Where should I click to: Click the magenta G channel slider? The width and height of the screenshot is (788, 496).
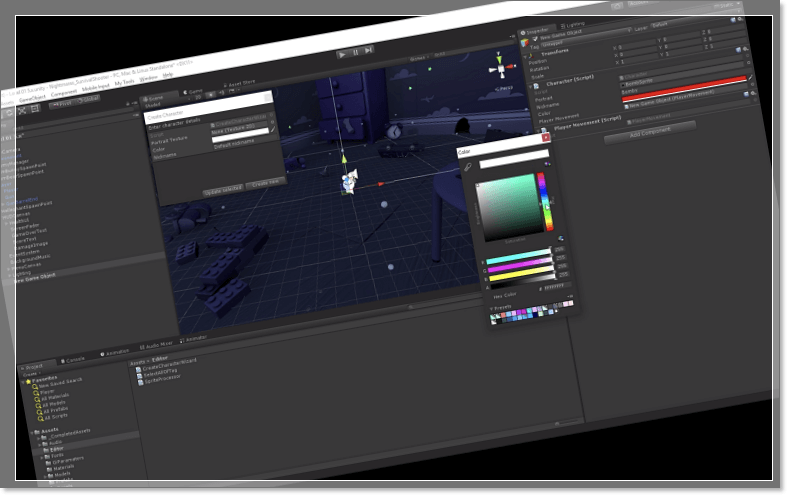(521, 265)
